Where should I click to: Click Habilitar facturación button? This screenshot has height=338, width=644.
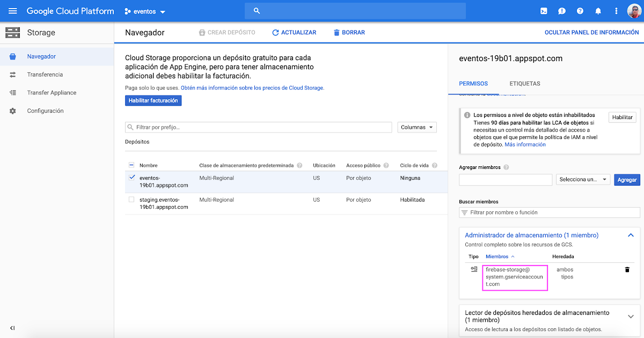click(153, 100)
